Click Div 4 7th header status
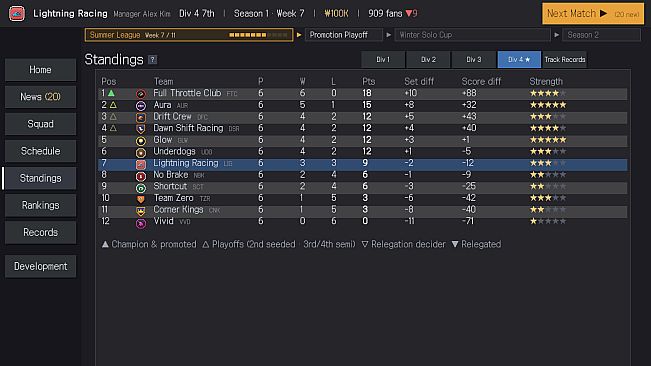The width and height of the screenshot is (651, 366). 197,13
